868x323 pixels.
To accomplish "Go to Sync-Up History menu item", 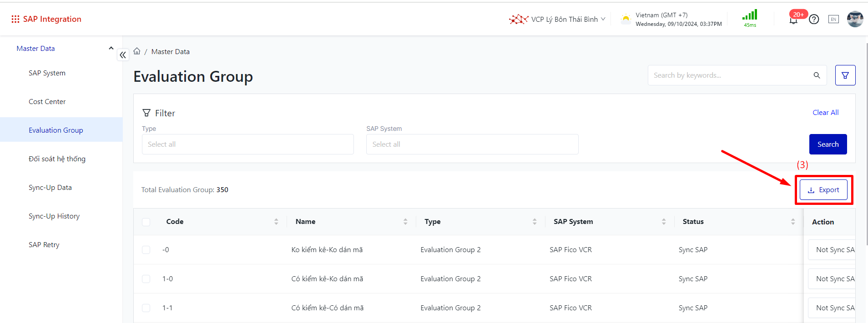I will coord(54,216).
